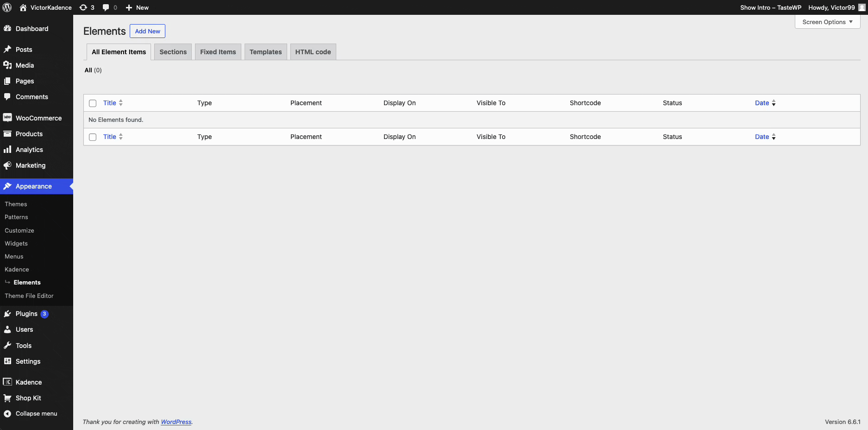The width and height of the screenshot is (868, 430).
Task: Open the WordPress link in footer
Action: (x=176, y=422)
